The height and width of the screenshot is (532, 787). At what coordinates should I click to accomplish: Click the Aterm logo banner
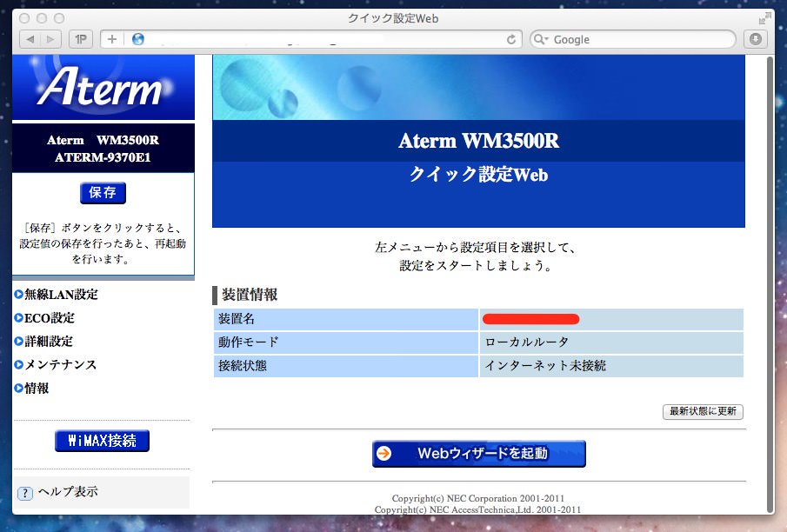pyautogui.click(x=103, y=87)
